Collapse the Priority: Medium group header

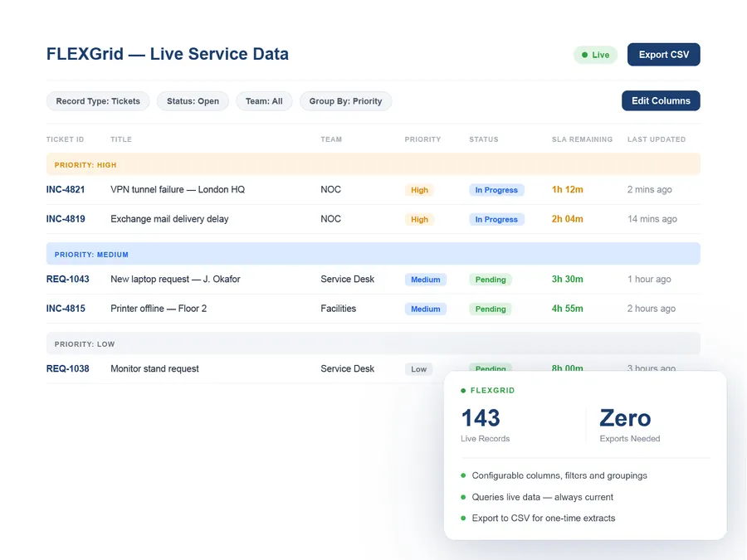373,254
